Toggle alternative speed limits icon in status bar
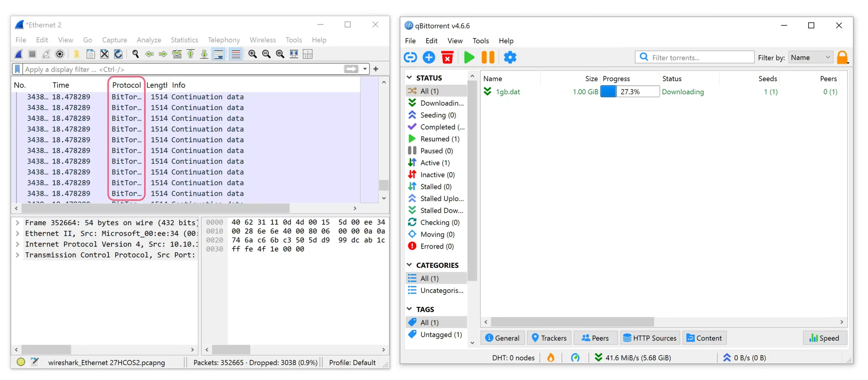 (575, 357)
